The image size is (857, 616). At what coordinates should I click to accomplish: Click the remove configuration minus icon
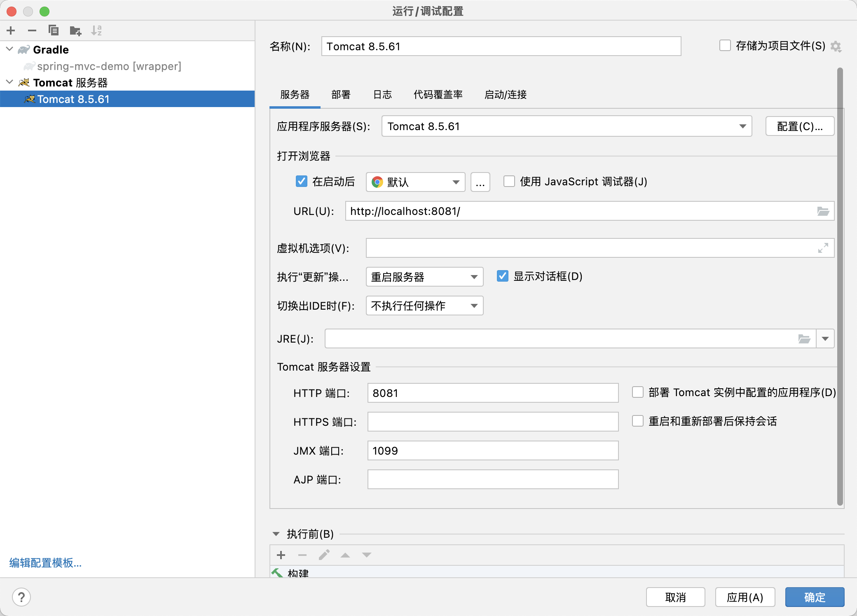[32, 30]
